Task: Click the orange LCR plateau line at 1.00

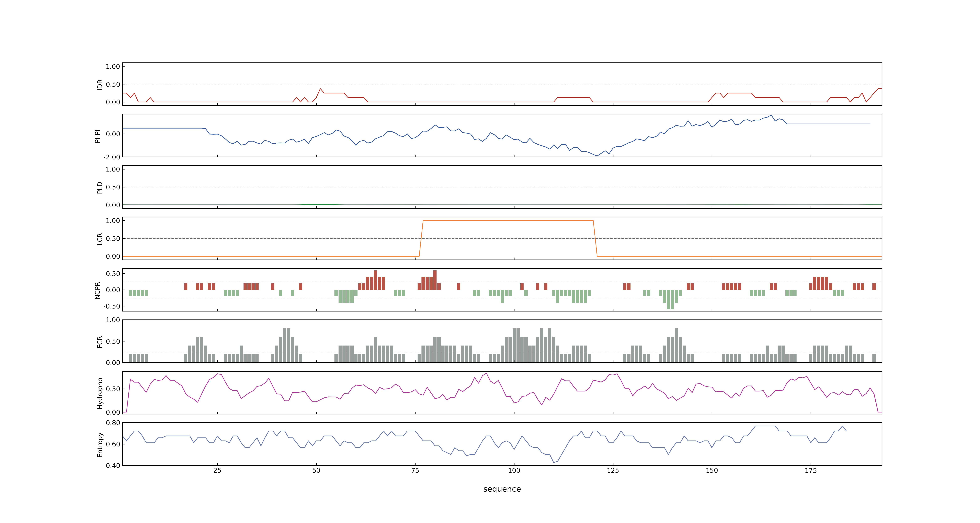Action: click(x=508, y=220)
